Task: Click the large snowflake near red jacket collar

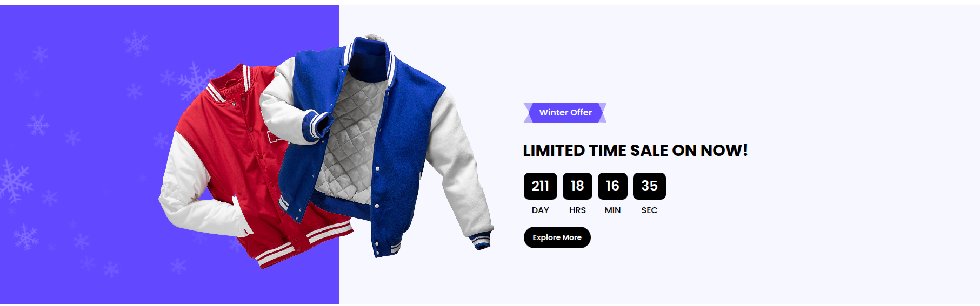Action: pyautogui.click(x=196, y=81)
